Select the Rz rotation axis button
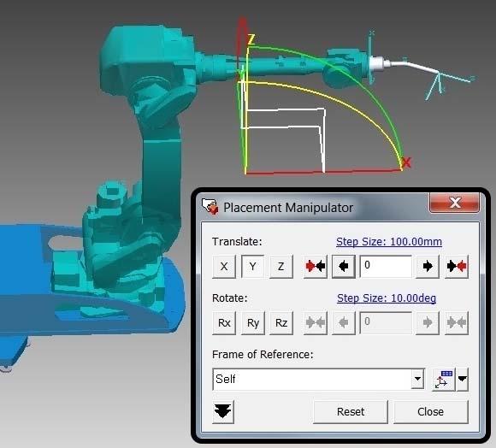This screenshot has width=496, height=448. point(280,323)
